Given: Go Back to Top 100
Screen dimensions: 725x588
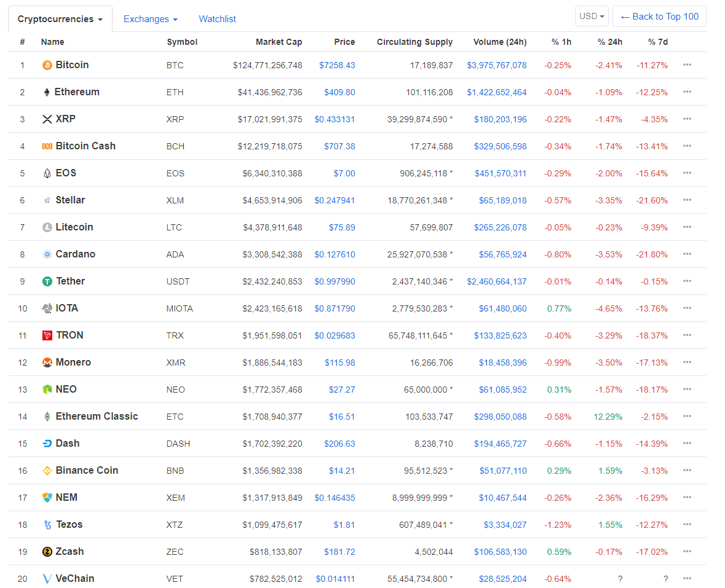Looking at the screenshot, I should pyautogui.click(x=659, y=17).
